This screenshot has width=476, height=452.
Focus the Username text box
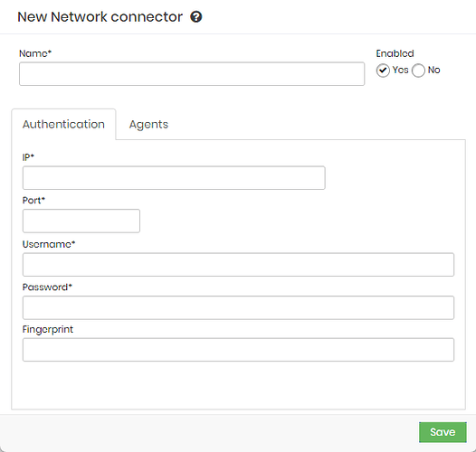[x=238, y=265]
